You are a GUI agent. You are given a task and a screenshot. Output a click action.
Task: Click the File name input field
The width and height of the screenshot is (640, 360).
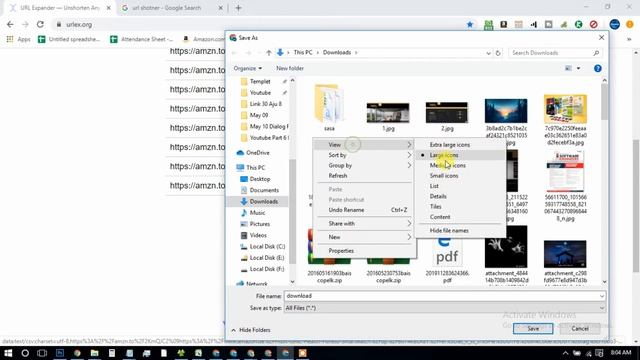441,296
